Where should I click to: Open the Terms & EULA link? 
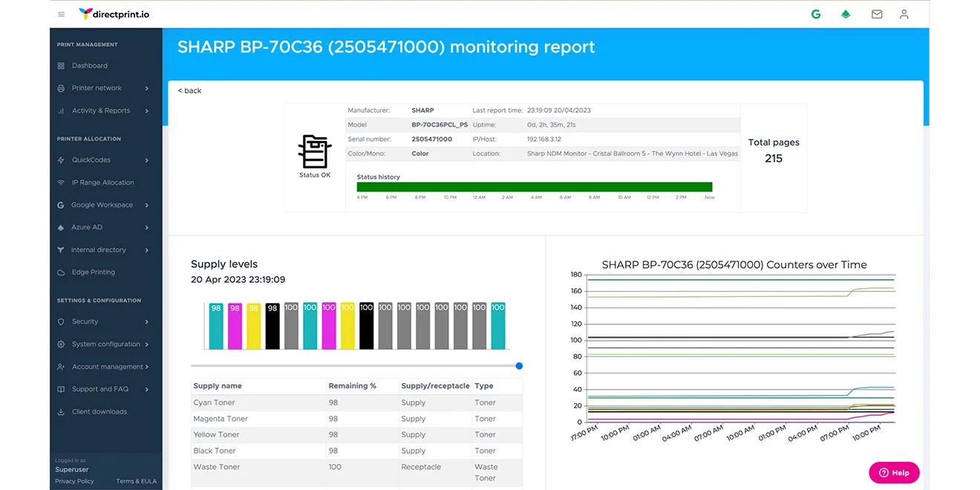(x=137, y=481)
